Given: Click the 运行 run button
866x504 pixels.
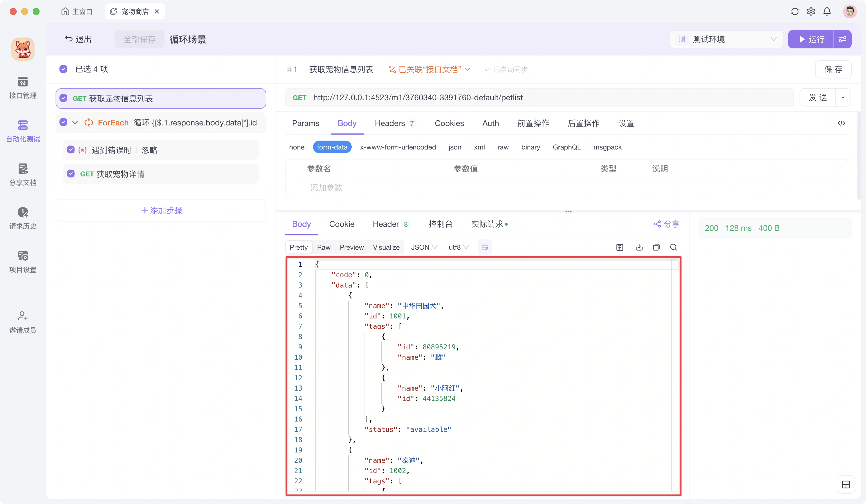Looking at the screenshot, I should pyautogui.click(x=811, y=40).
